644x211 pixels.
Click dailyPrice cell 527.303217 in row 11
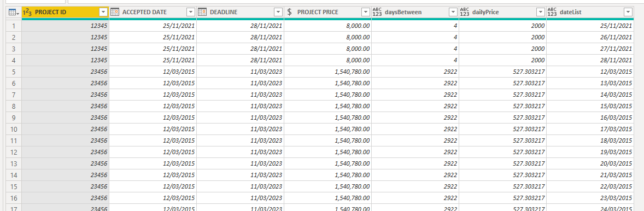click(x=503, y=141)
